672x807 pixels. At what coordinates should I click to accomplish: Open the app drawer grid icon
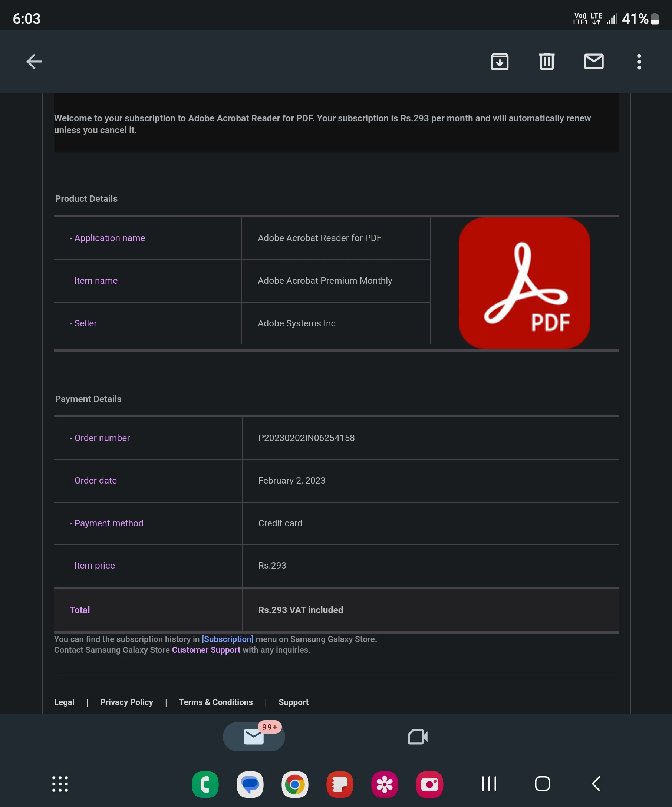pos(60,784)
